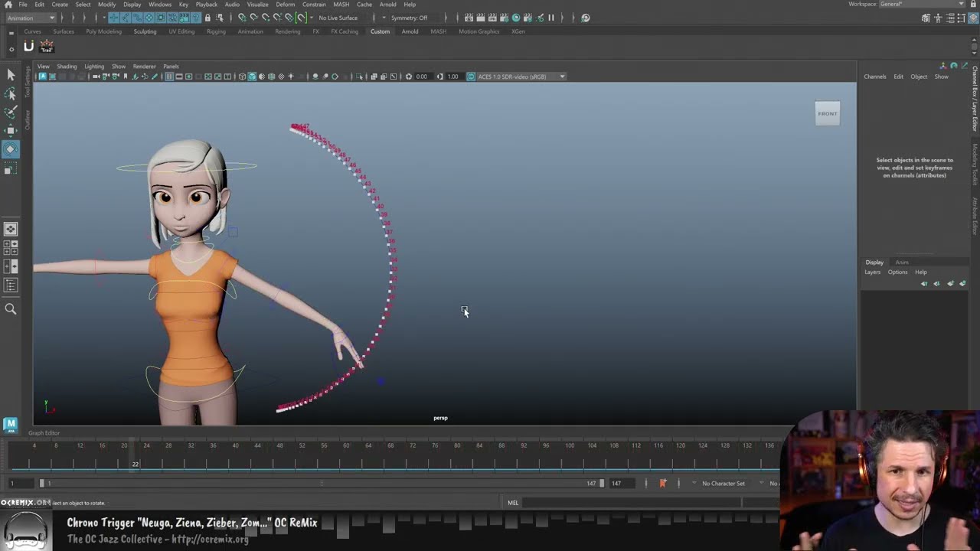This screenshot has width=980, height=551.
Task: Select the active Rotate tool in toolbox
Action: [11, 149]
